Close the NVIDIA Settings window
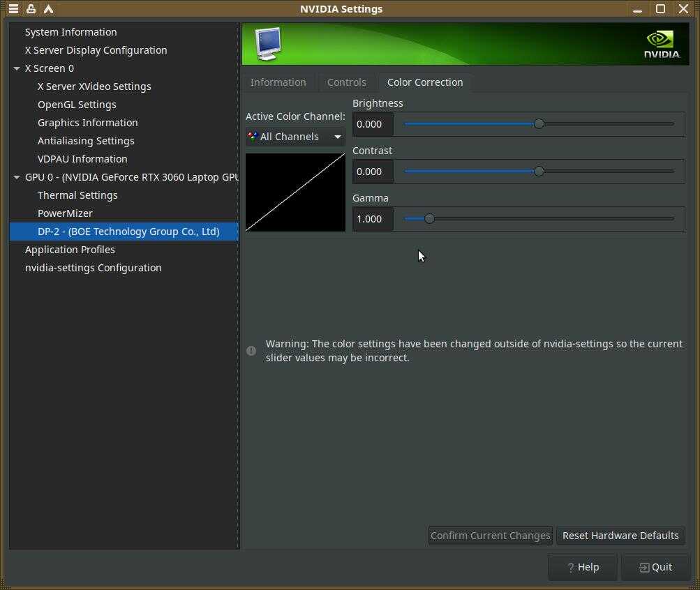 (683, 9)
